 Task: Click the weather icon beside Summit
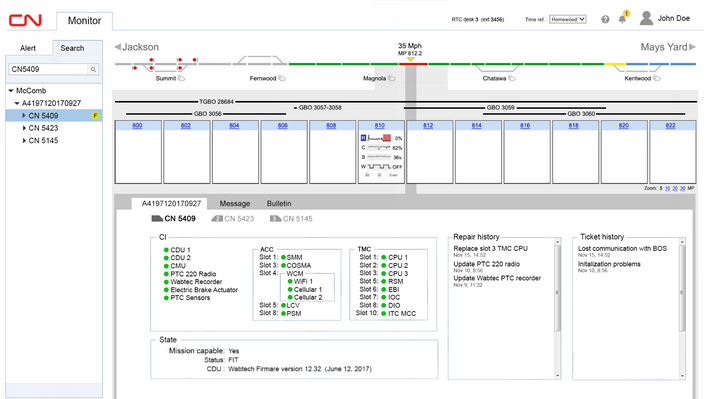point(181,78)
